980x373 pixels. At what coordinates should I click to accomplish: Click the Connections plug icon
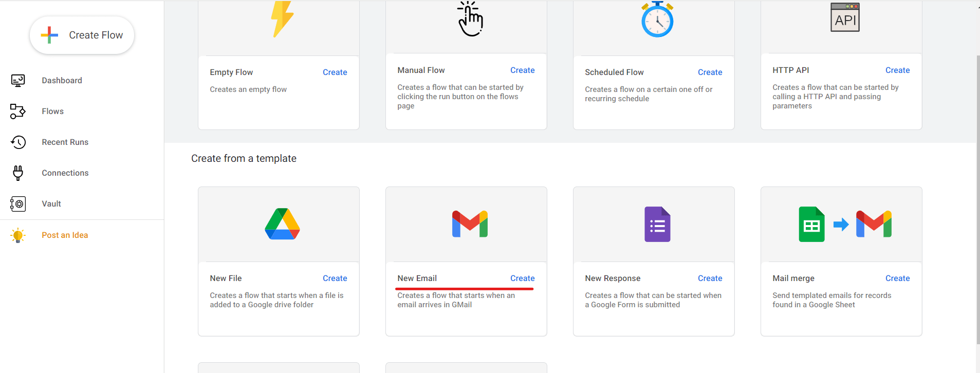(18, 173)
